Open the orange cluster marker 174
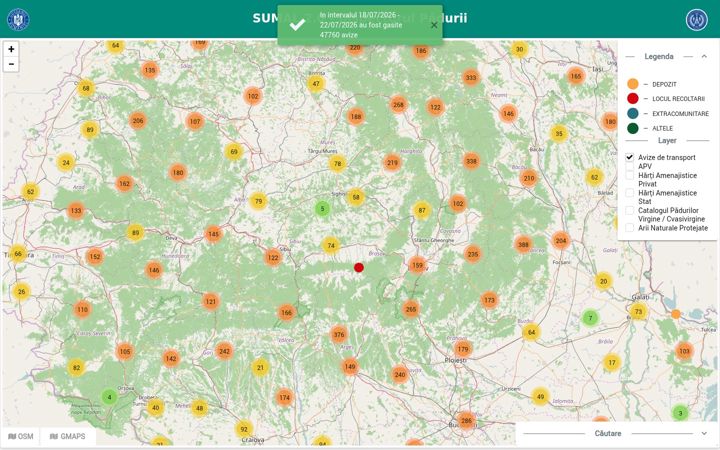 coord(285,398)
